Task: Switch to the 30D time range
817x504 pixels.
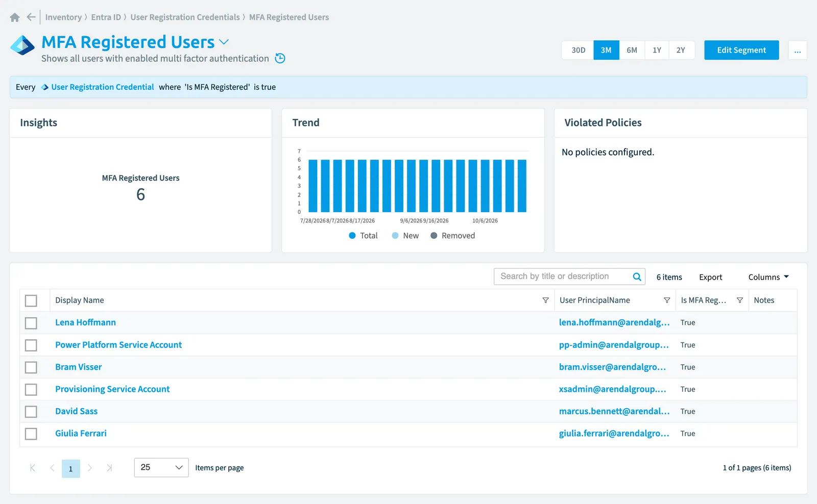Action: tap(578, 50)
